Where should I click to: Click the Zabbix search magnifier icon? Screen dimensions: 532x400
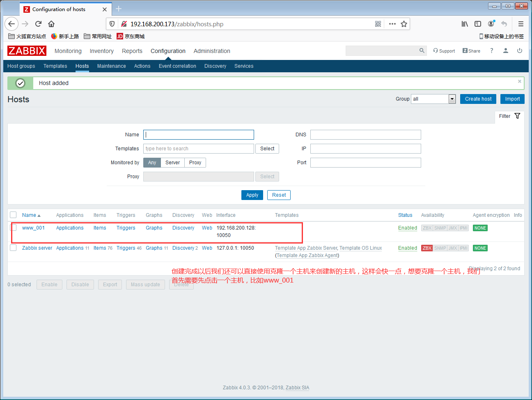tap(422, 51)
